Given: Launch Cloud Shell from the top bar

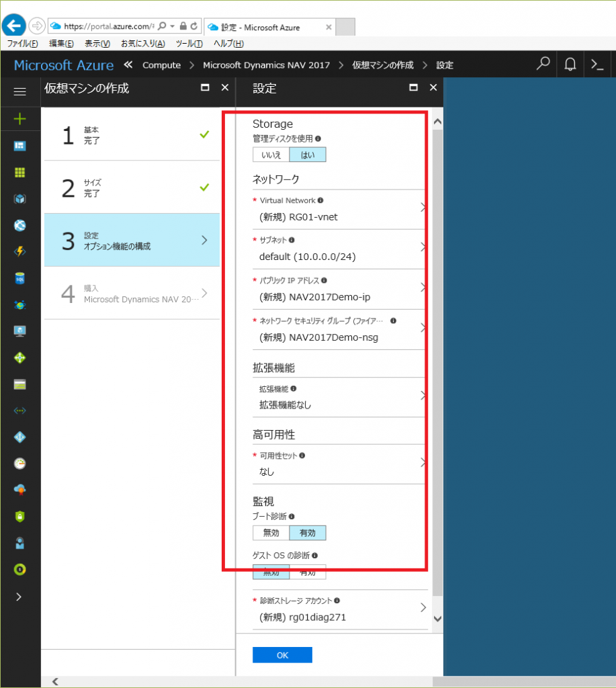Looking at the screenshot, I should (x=597, y=64).
